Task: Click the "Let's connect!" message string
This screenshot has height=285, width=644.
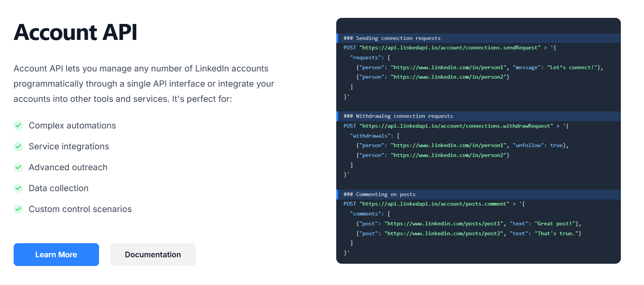Action: 572,67
